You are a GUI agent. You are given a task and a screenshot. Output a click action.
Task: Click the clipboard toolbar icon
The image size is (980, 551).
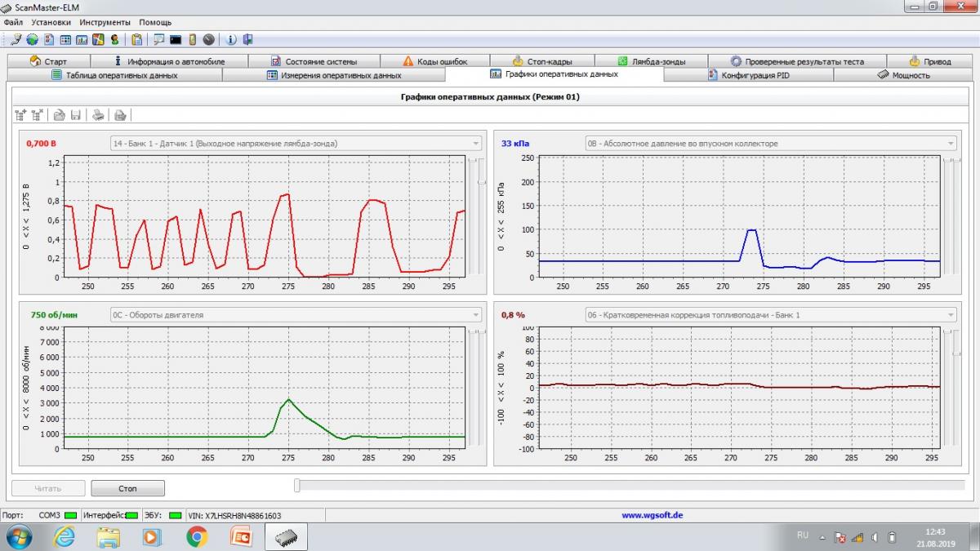point(136,39)
